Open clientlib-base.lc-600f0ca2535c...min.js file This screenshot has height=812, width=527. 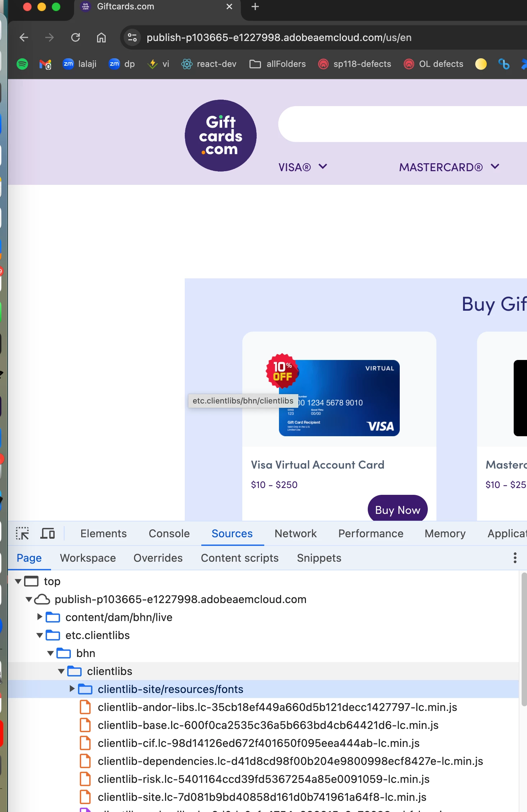coord(268,725)
